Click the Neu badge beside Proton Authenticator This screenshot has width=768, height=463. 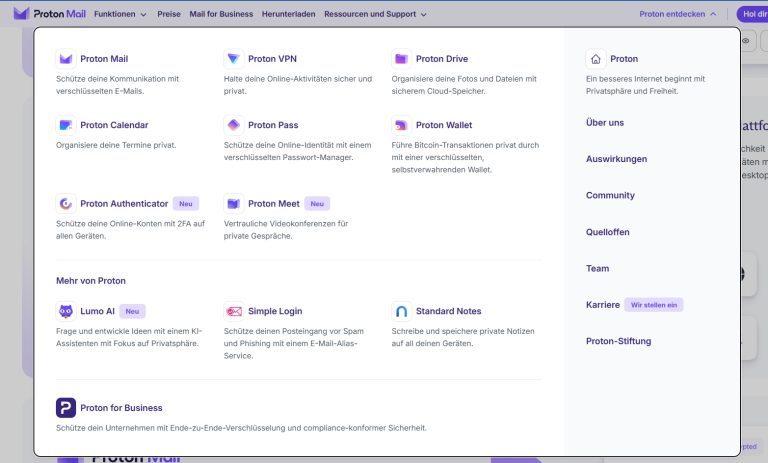[x=186, y=203]
